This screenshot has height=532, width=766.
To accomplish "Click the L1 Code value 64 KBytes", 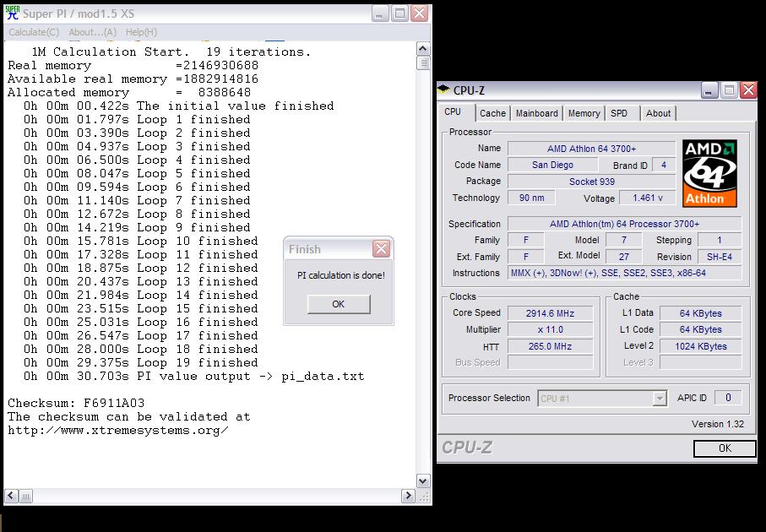I will (700, 329).
